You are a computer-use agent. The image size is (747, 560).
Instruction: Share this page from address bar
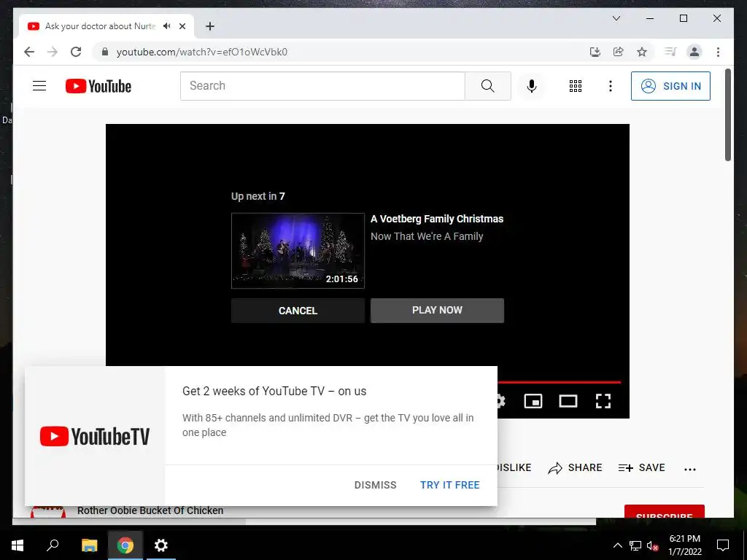619,52
